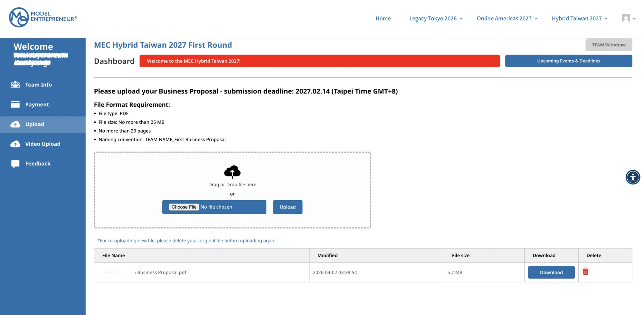
Task: Click the 'File type: PDF' requirement
Action: tap(113, 113)
